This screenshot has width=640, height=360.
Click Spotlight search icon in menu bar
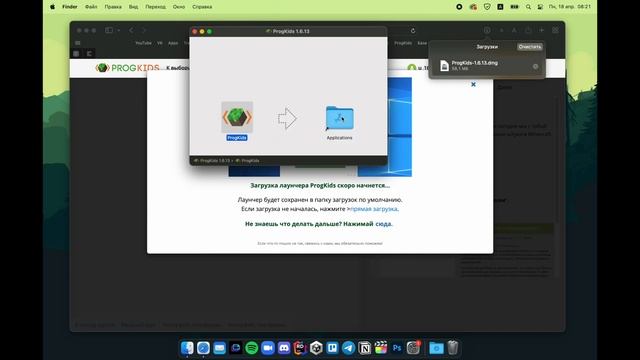click(528, 7)
